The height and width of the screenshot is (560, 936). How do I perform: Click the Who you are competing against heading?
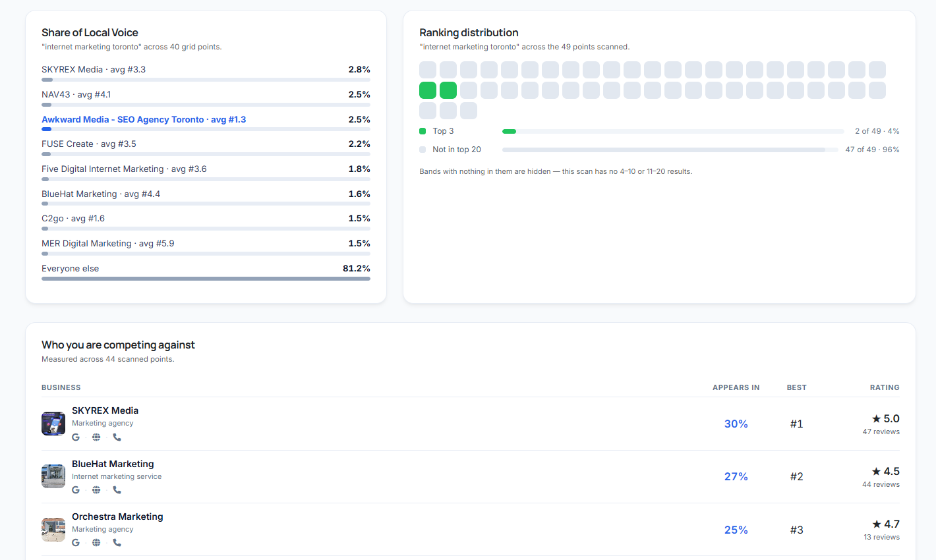point(118,345)
